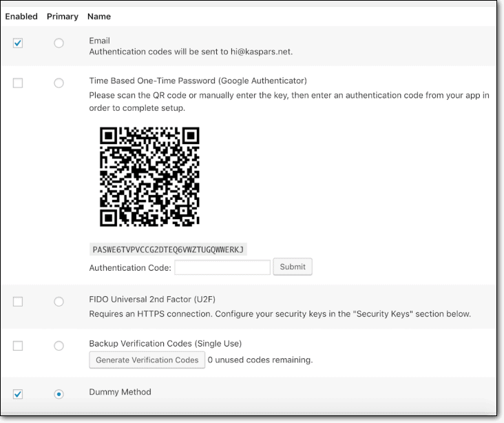Click the Email method name

100,41
